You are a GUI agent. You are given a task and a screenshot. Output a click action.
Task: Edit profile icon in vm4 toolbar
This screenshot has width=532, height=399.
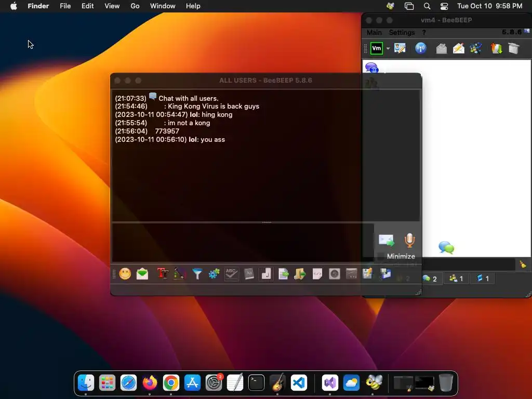(x=400, y=48)
